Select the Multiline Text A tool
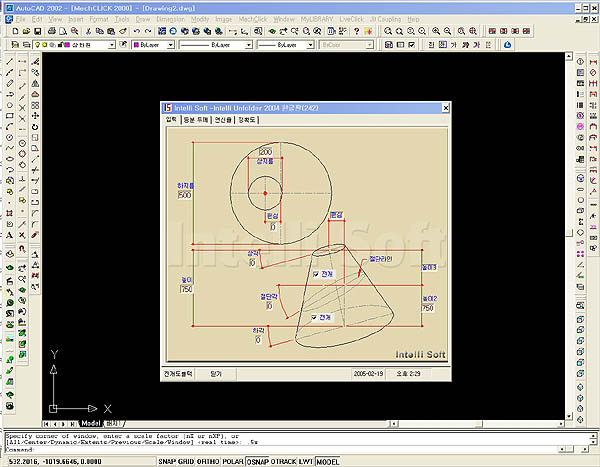 pos(10,235)
